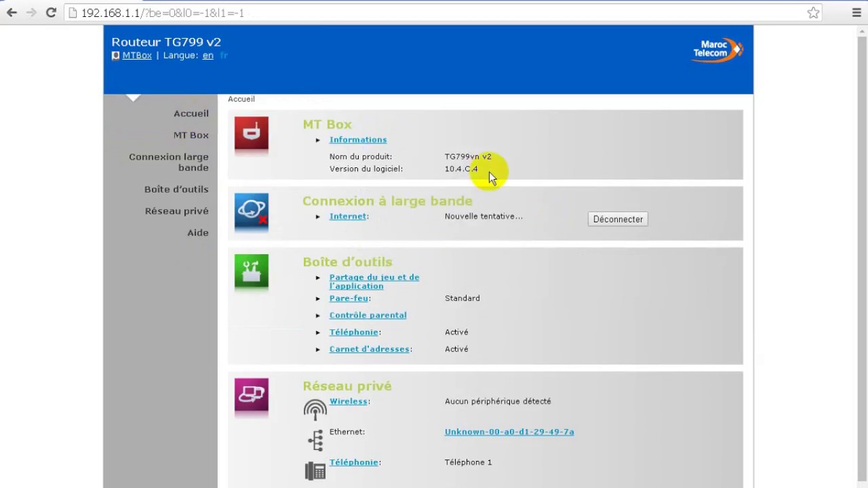
Task: Click the red MT Box icon
Action: pyautogui.click(x=252, y=134)
